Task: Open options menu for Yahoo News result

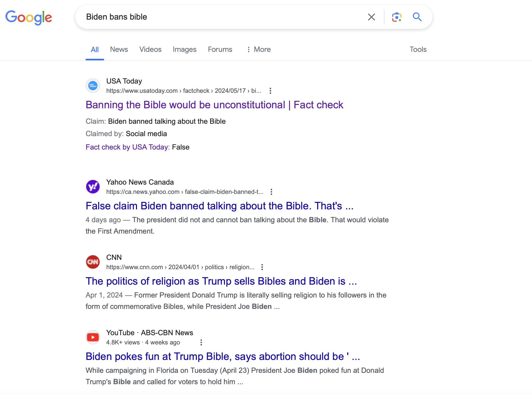Action: pos(271,192)
